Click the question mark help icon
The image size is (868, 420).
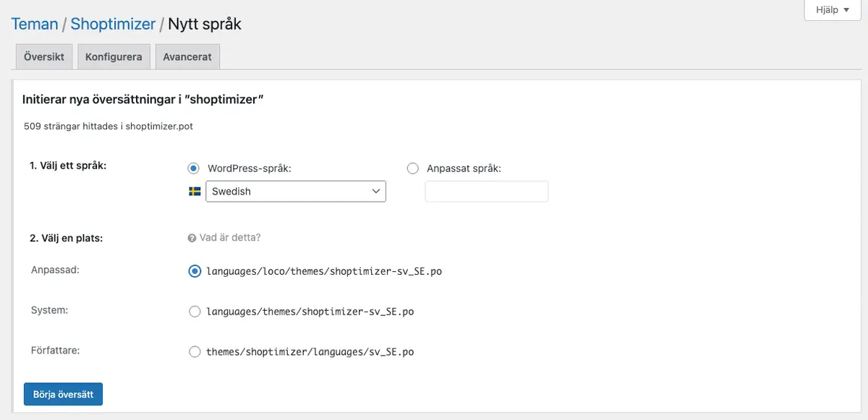(x=190, y=238)
